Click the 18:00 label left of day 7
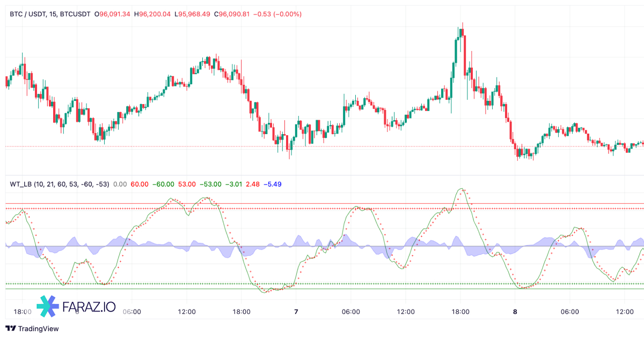 (241, 312)
